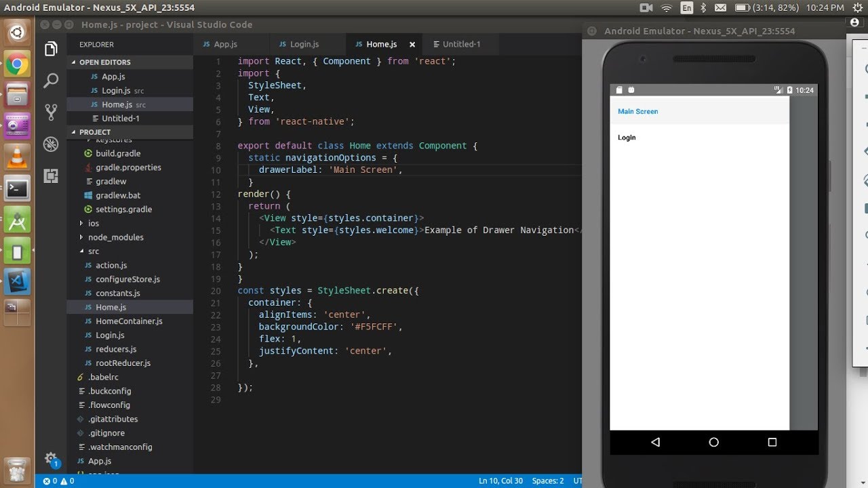Screen dimensions: 868x488
Task: Launch Google Chrome from Ubuntu dock
Action: [17, 65]
